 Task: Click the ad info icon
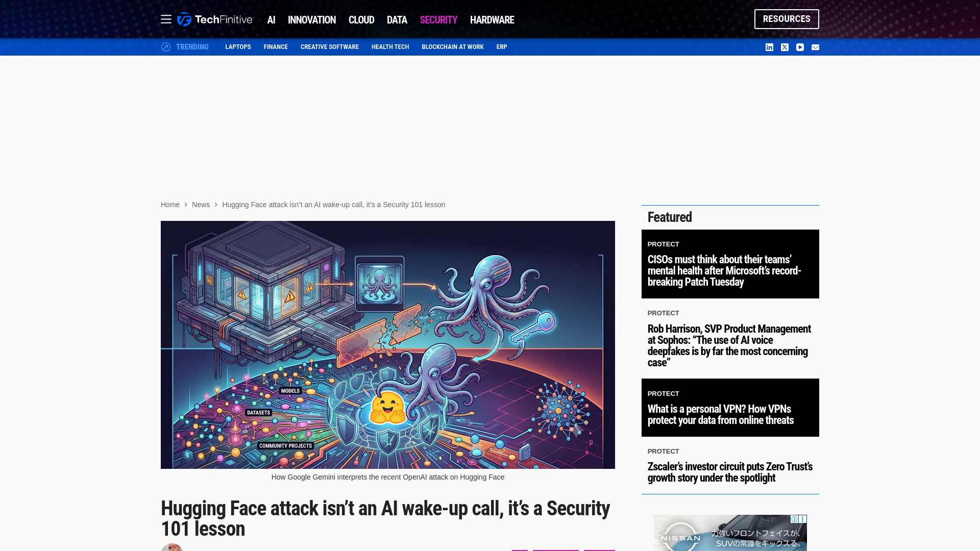[x=795, y=519]
